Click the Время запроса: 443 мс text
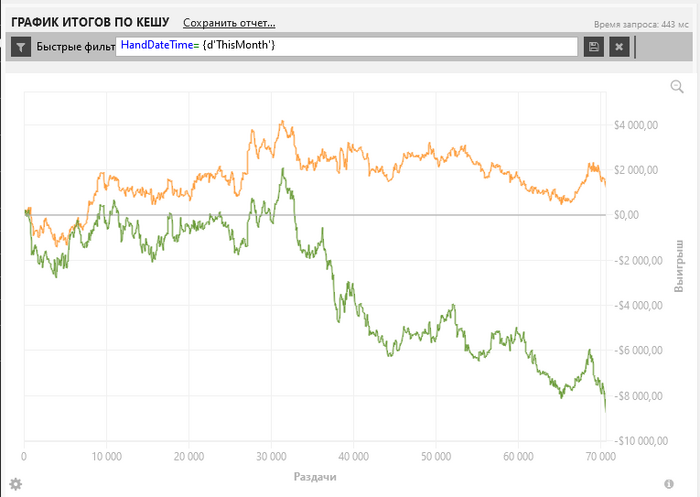Viewport: 700px width, 497px height. [641, 25]
